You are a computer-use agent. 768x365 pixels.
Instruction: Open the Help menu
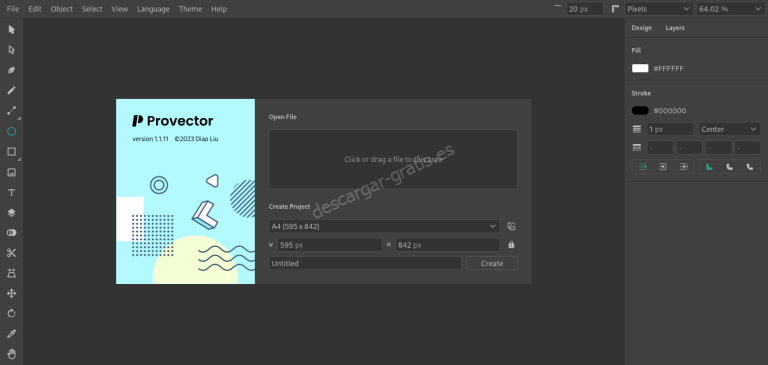[219, 9]
